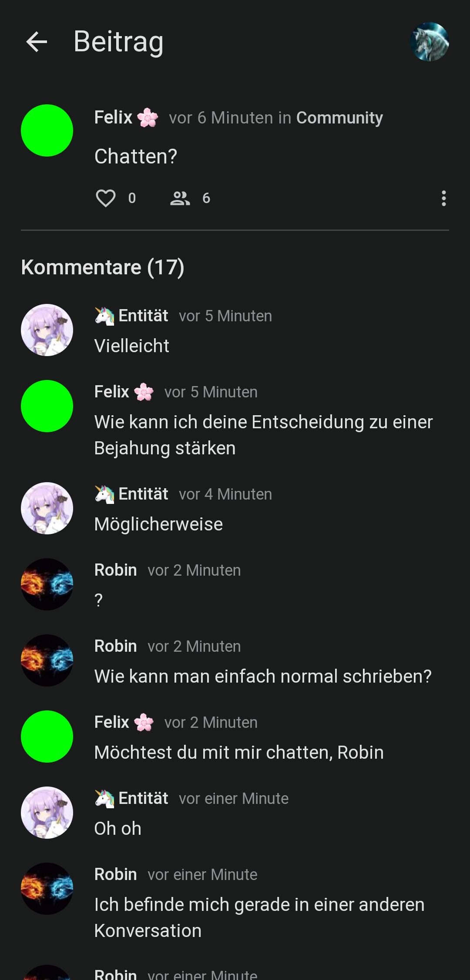Tap Entität's avatar beside the comment "Oh oh"
The width and height of the screenshot is (470, 980).
(47, 813)
